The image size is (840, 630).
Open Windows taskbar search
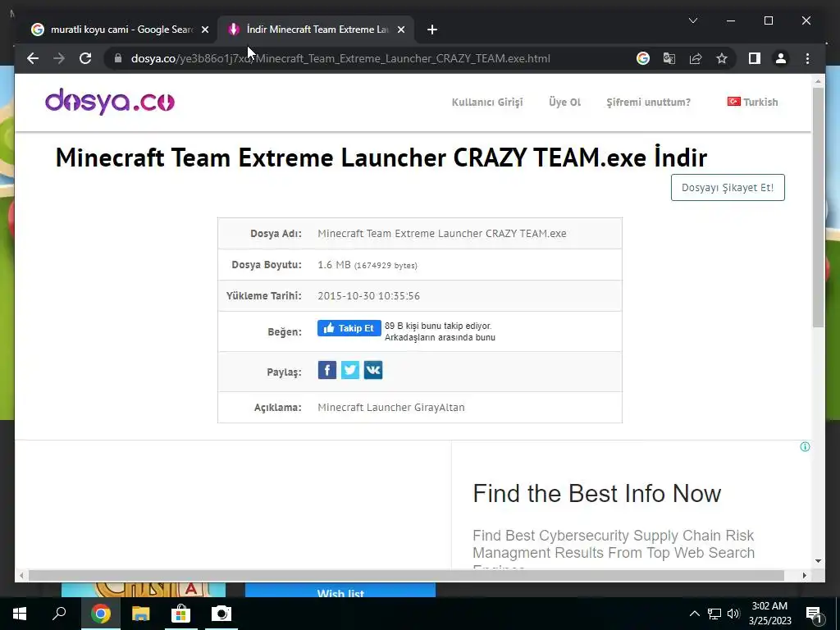(59, 614)
